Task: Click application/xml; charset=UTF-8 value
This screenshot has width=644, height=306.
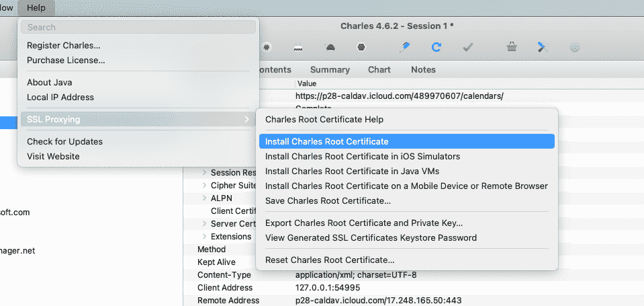Action: pos(356,275)
